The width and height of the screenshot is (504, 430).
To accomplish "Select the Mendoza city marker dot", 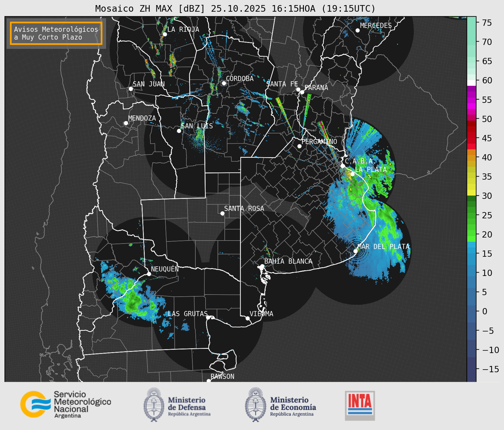I will coord(126,123).
